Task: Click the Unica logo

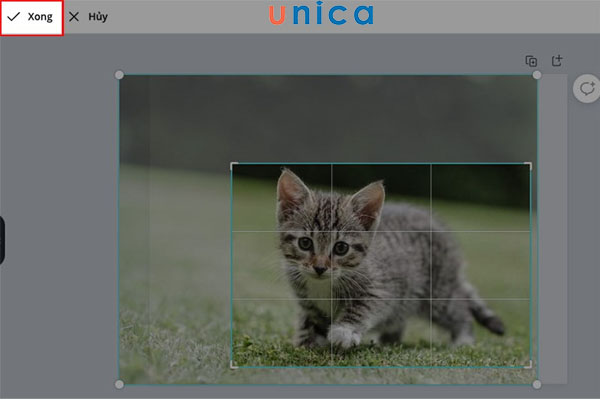Action: (321, 15)
